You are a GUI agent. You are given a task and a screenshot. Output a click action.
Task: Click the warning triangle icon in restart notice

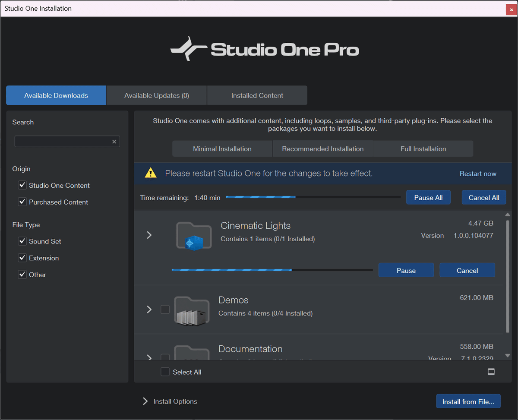coord(150,173)
